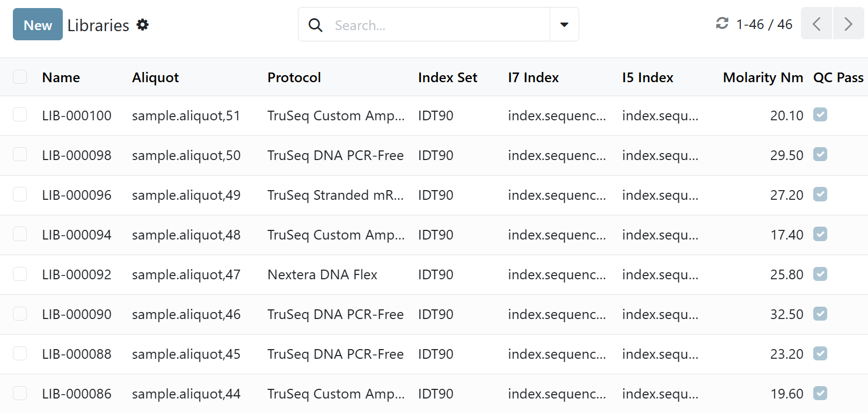Click the sample.aliquot,44 cell
The height and width of the screenshot is (413, 868).
pyautogui.click(x=186, y=394)
